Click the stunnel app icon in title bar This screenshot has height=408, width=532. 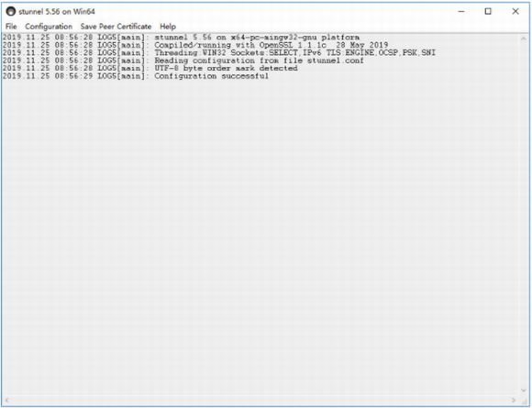(x=11, y=12)
